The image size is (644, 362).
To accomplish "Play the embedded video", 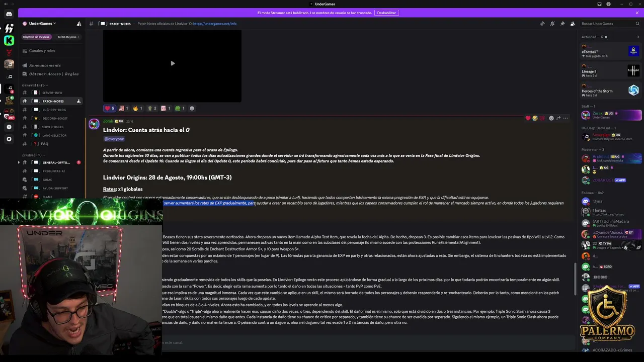I will [173, 63].
